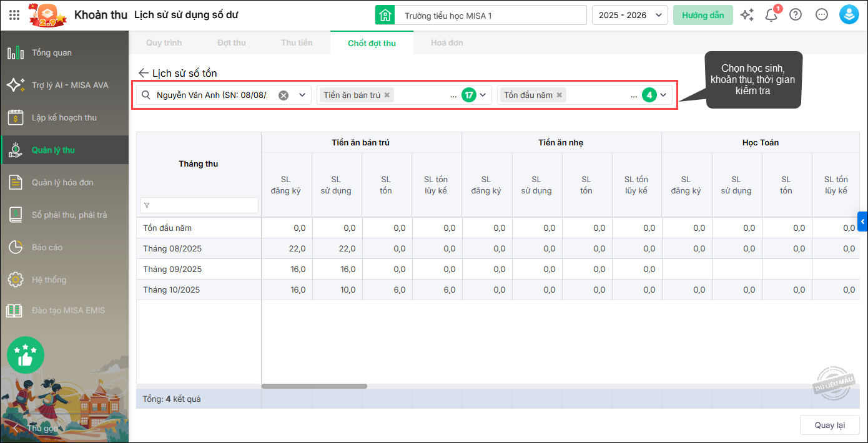Click the help question mark icon
The width and height of the screenshot is (868, 443).
(796, 15)
